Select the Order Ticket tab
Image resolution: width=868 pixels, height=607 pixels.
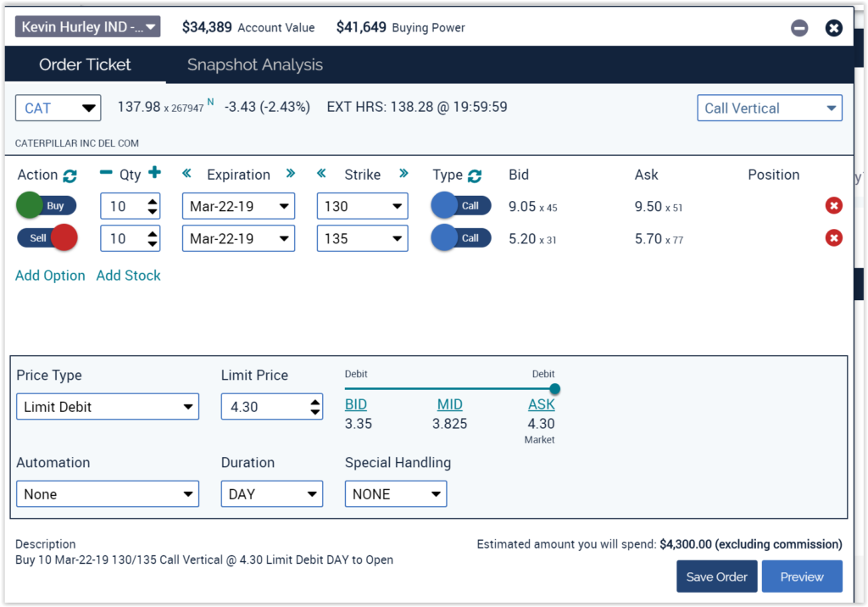click(x=85, y=65)
